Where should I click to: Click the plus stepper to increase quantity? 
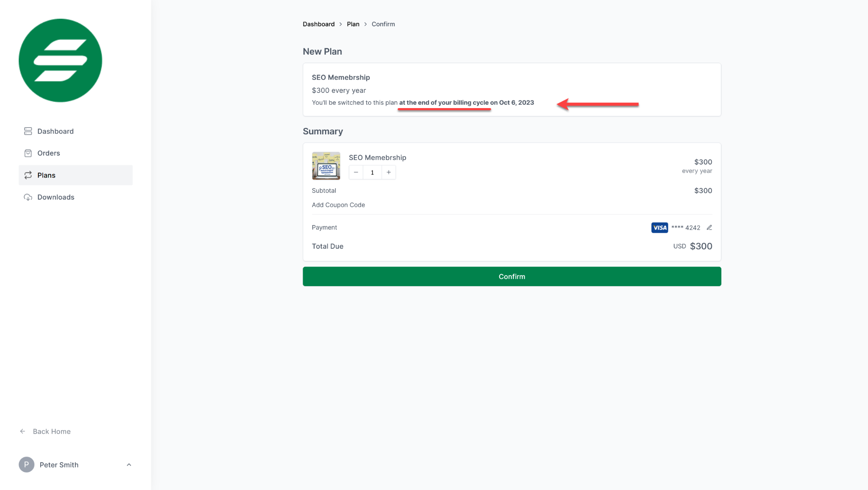[x=389, y=172]
